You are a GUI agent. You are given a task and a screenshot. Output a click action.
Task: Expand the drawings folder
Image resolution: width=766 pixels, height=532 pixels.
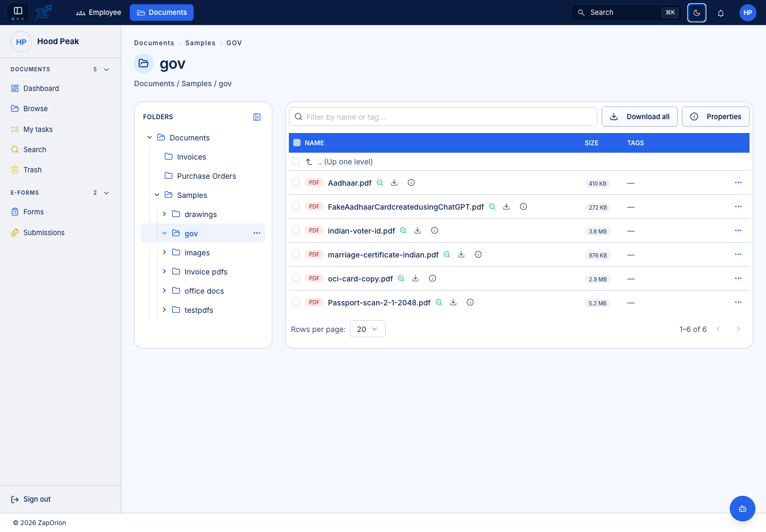coord(164,214)
